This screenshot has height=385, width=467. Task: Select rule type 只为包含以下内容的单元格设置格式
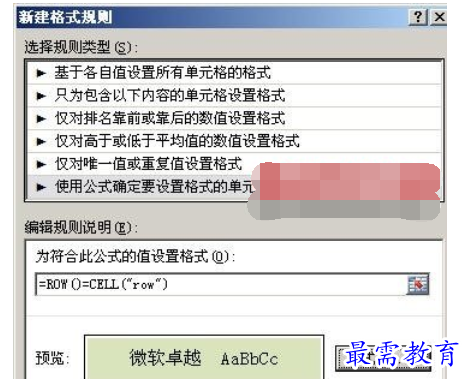234,95
